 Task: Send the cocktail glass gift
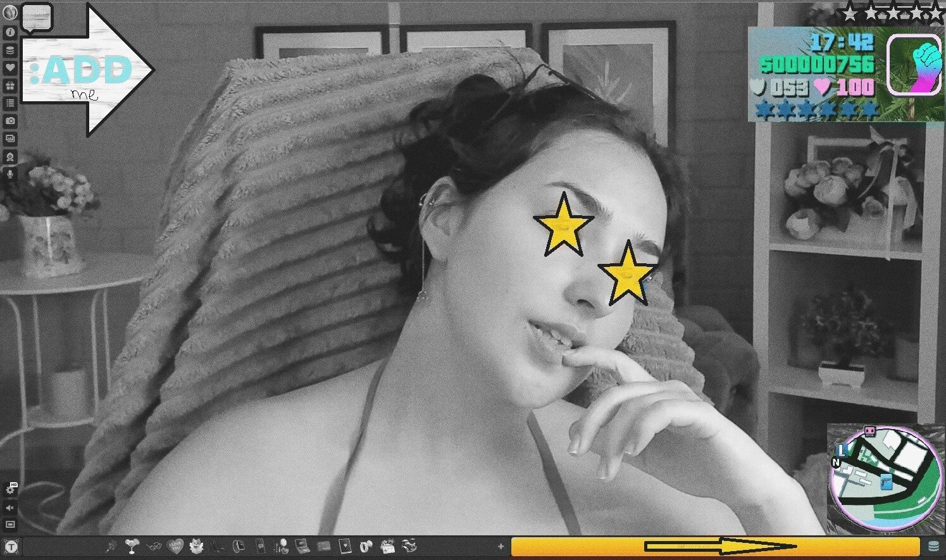click(132, 546)
